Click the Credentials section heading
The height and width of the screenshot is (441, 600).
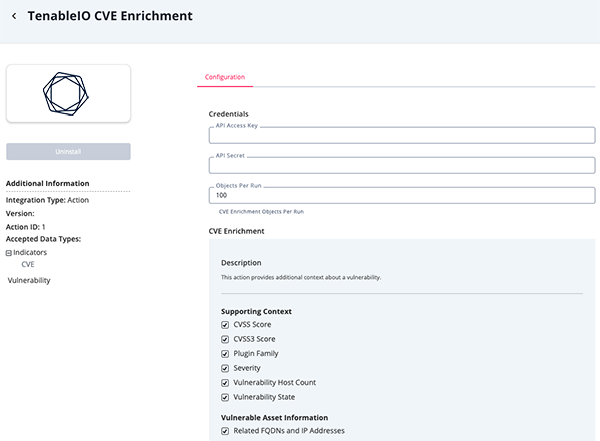point(228,114)
